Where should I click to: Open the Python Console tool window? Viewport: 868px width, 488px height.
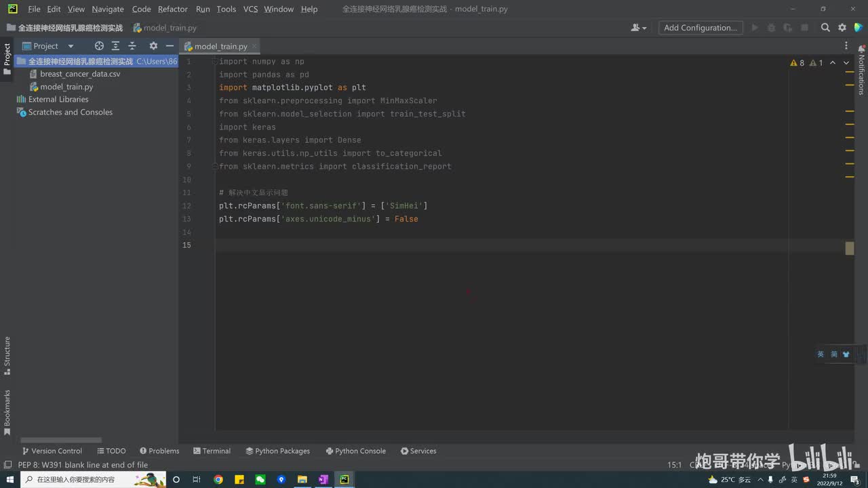click(x=355, y=451)
